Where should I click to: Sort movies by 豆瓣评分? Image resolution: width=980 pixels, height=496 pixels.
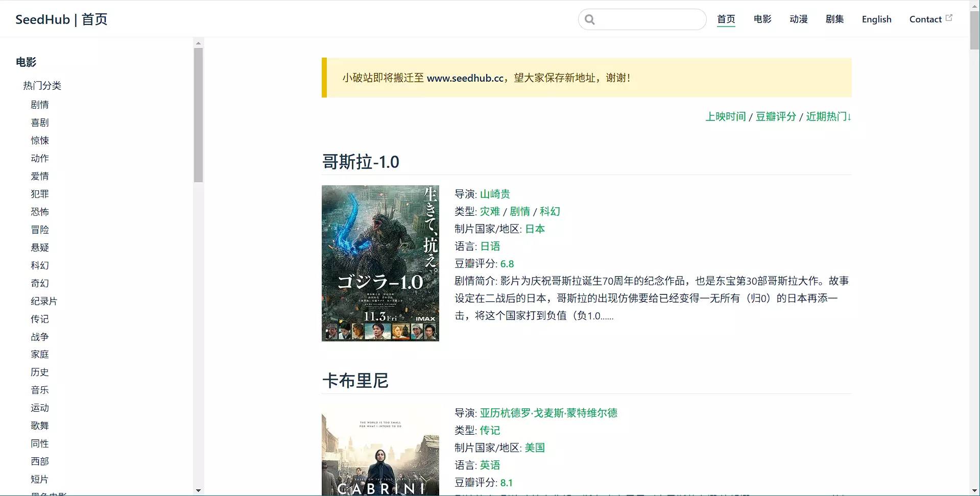[775, 116]
